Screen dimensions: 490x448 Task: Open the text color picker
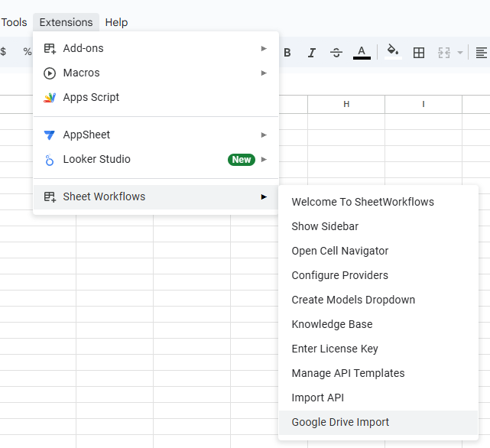tap(362, 53)
